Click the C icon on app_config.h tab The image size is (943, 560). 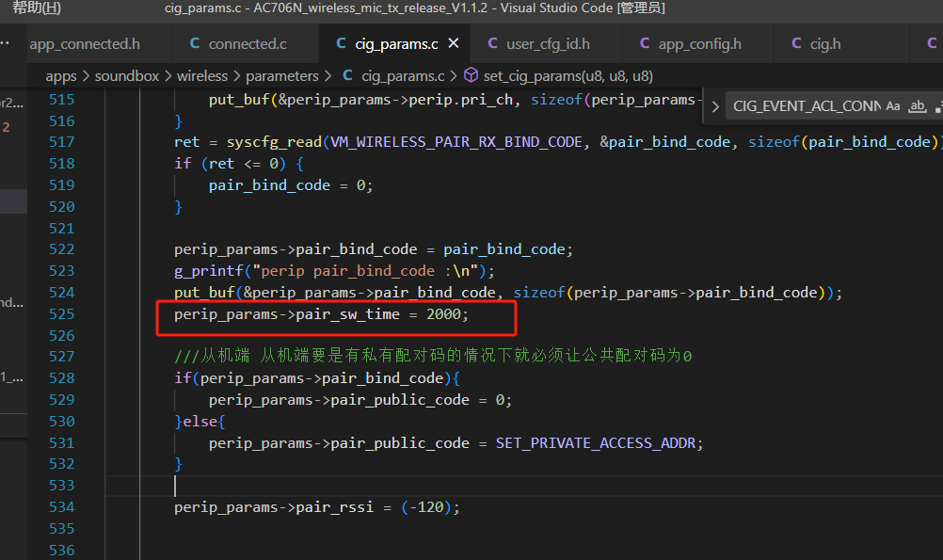pyautogui.click(x=645, y=43)
